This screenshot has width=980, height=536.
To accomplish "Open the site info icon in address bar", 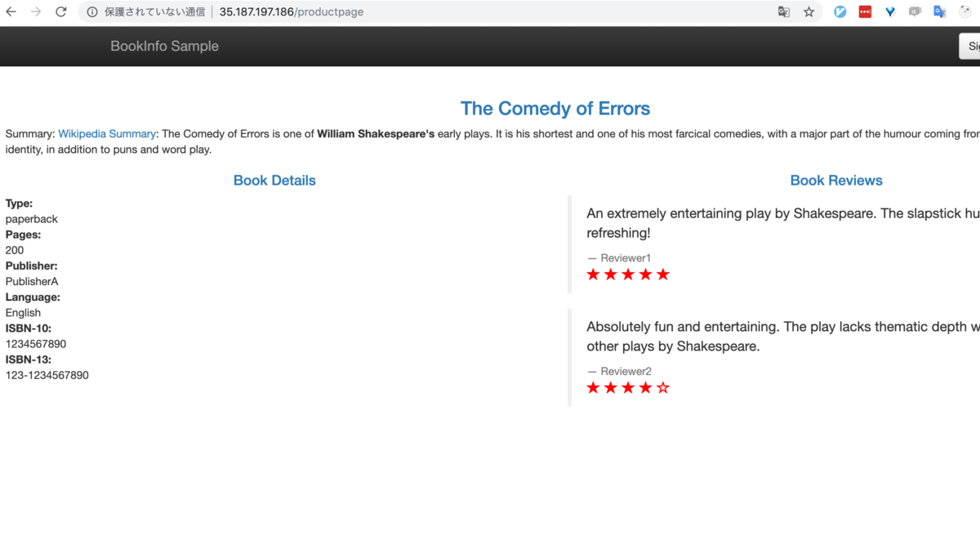I will pos(92,12).
